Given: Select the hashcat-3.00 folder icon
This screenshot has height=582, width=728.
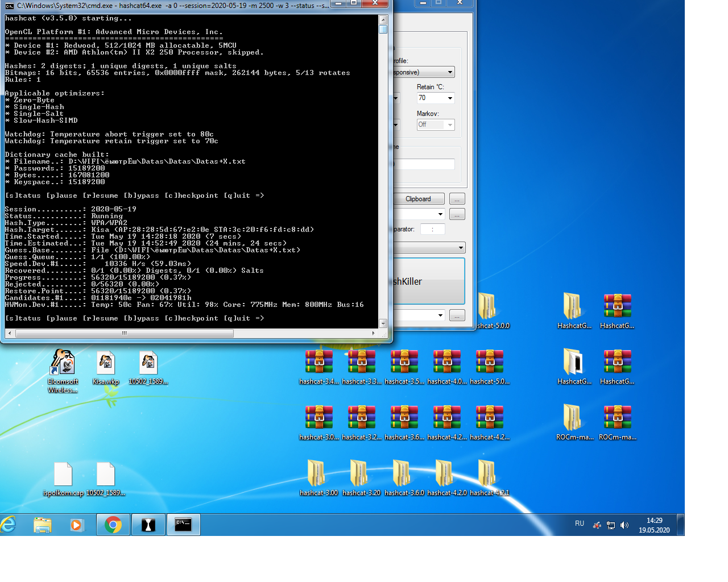Looking at the screenshot, I should click(x=318, y=474).
